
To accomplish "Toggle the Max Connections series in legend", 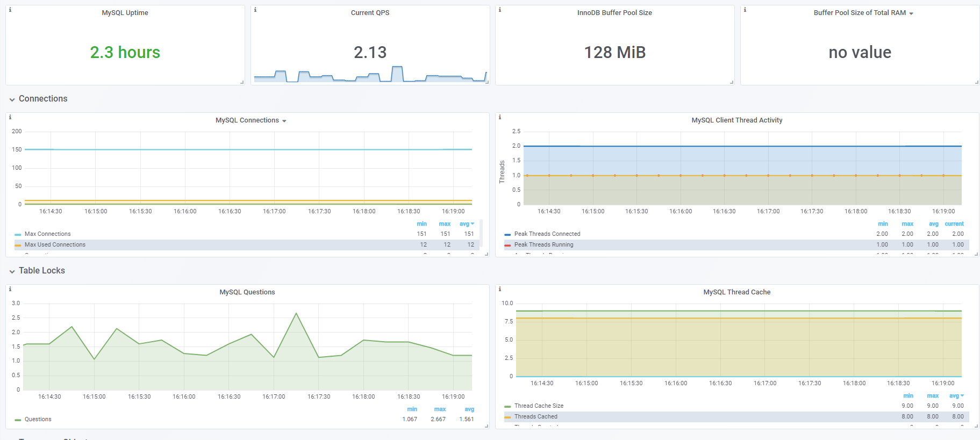I will point(48,234).
